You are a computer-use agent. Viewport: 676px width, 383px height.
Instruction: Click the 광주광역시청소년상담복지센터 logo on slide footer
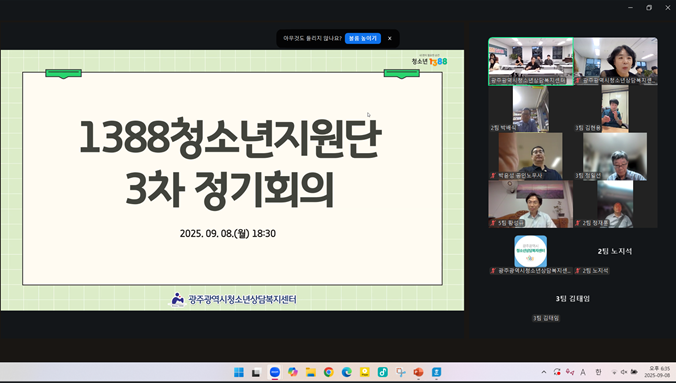tap(233, 299)
